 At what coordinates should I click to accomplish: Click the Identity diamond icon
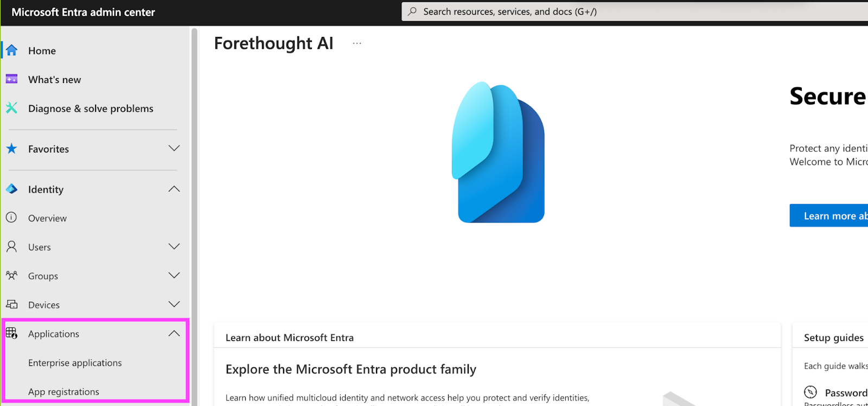click(11, 189)
